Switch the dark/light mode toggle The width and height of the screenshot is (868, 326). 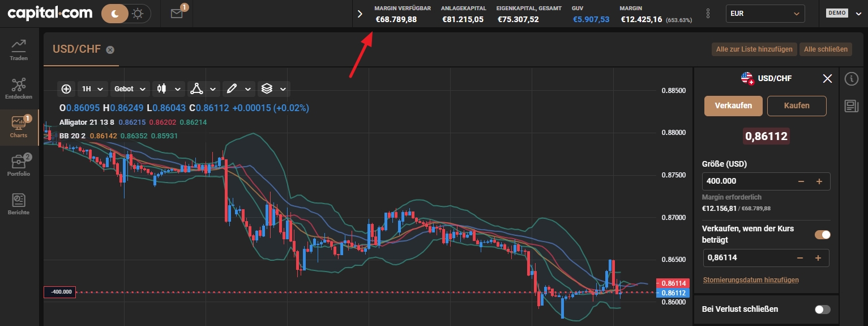126,14
